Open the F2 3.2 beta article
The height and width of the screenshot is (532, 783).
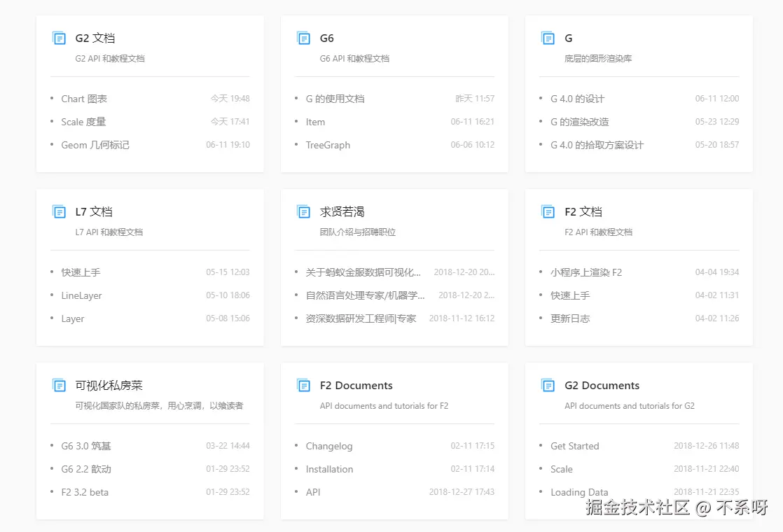(84, 492)
